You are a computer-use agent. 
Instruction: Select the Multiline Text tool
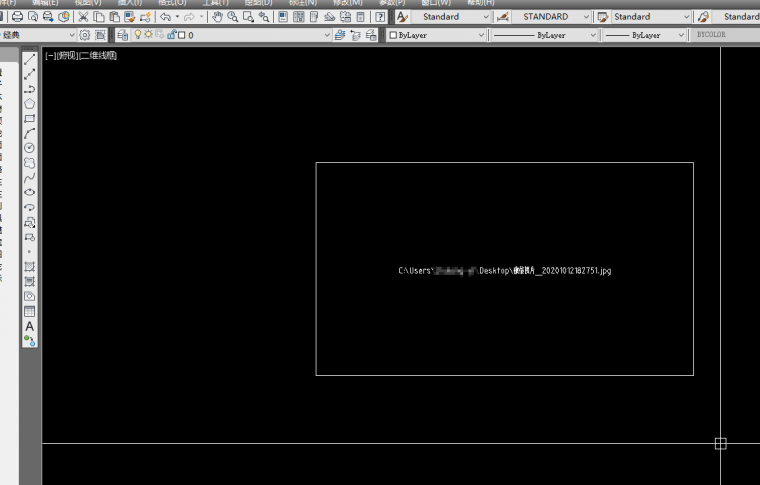(x=30, y=326)
